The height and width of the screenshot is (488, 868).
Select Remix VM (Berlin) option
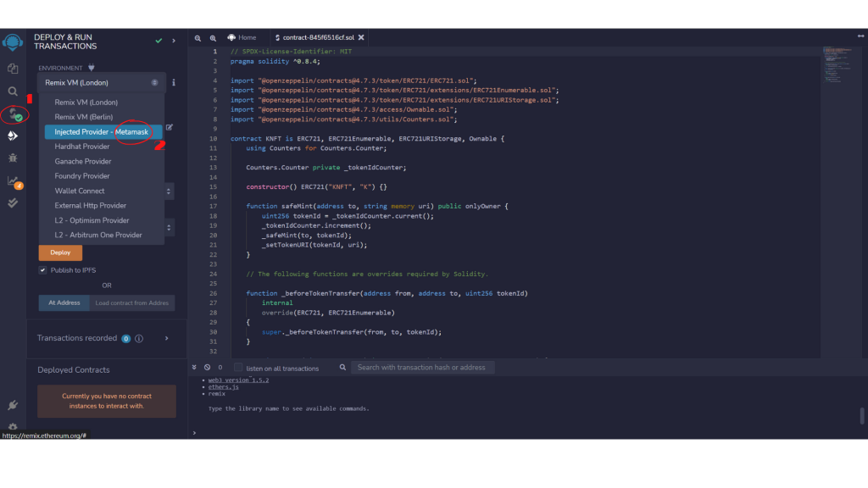(x=84, y=117)
